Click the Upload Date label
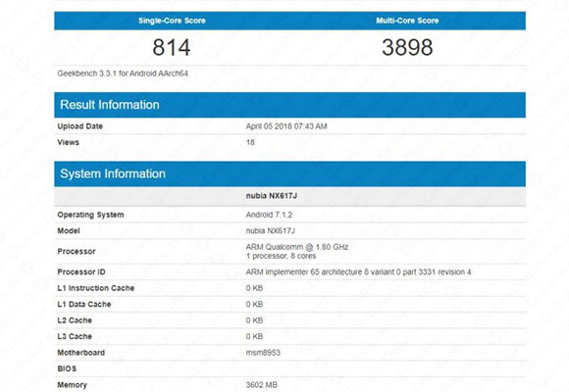Screen dimensions: 569x392 tap(79, 126)
